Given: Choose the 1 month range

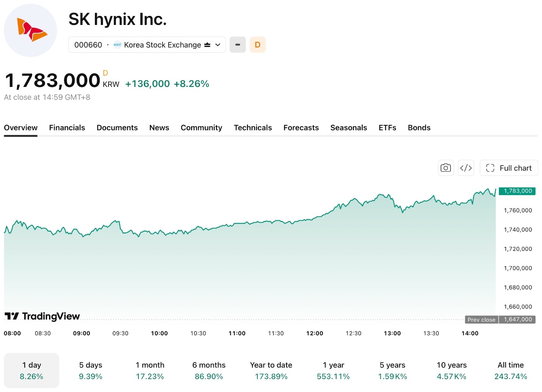Looking at the screenshot, I should 150,370.
